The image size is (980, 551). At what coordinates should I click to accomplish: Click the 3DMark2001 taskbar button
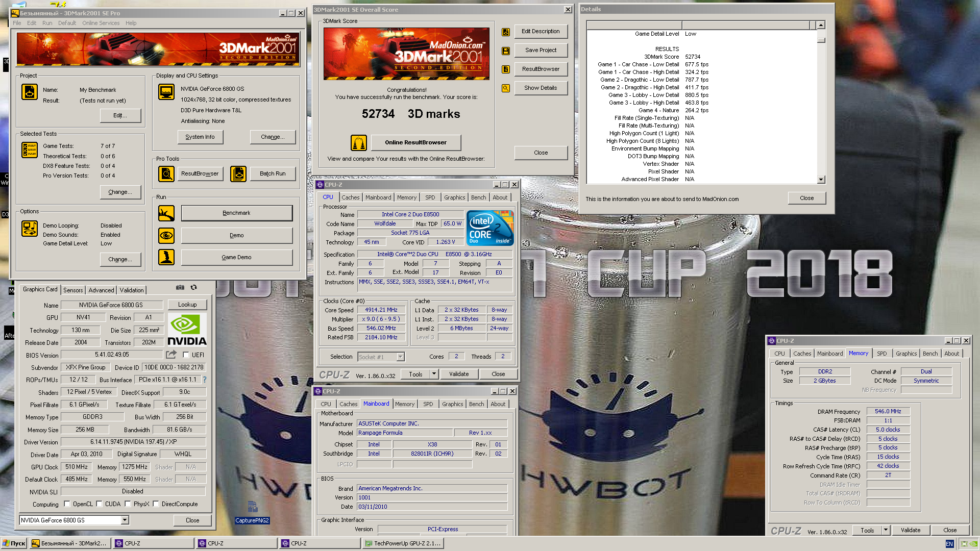click(x=69, y=543)
